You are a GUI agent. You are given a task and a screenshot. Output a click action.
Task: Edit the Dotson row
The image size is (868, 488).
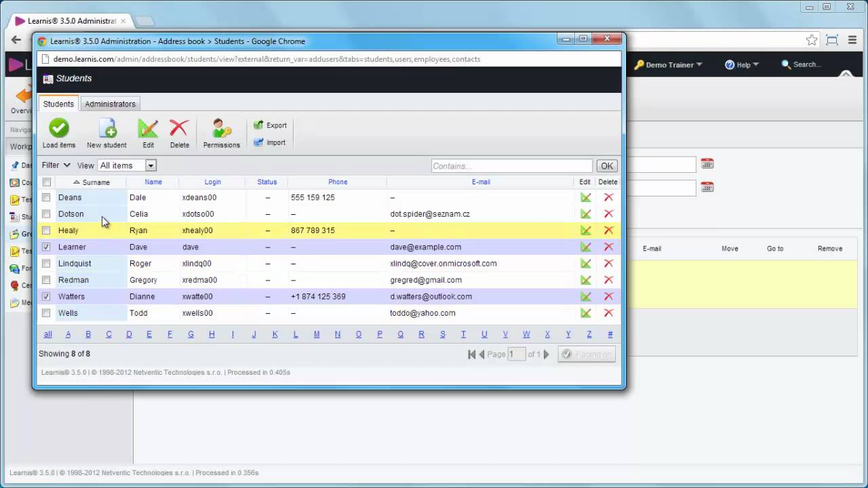pyautogui.click(x=586, y=214)
